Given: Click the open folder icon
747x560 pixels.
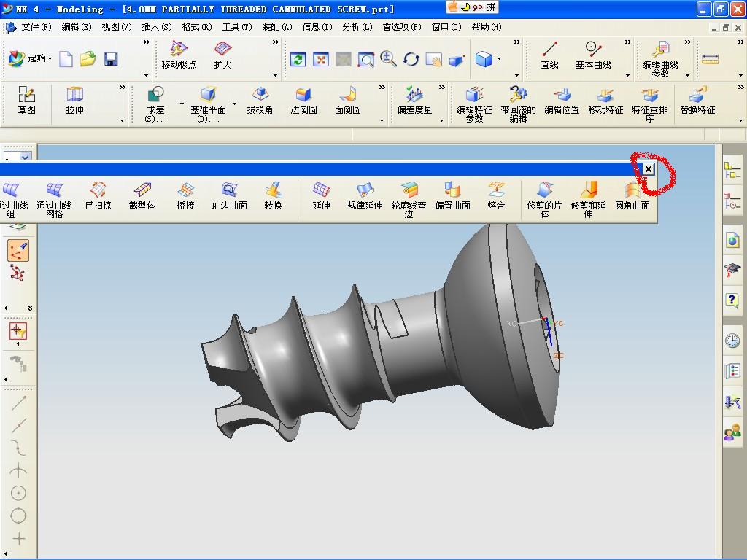Looking at the screenshot, I should pos(88,59).
